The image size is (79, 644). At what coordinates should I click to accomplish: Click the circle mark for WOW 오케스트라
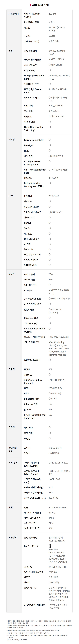pos(50,360)
